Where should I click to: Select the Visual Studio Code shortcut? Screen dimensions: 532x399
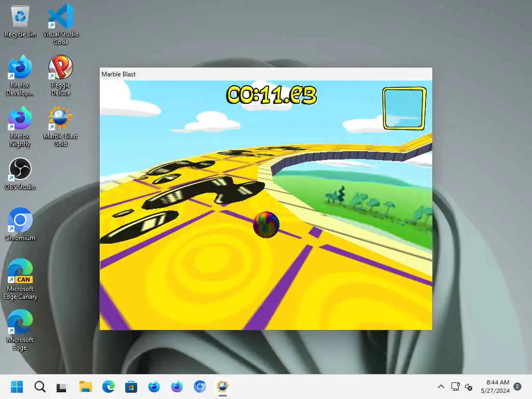[61, 24]
